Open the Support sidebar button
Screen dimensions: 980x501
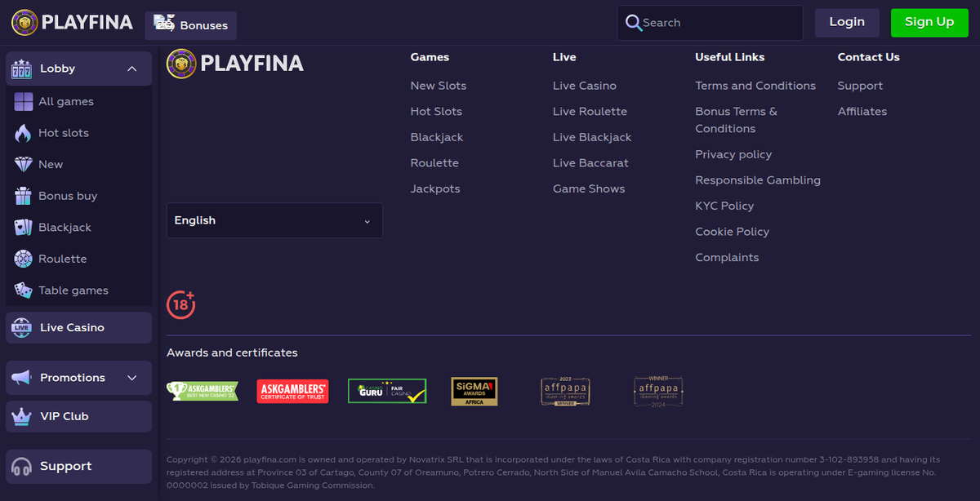tap(78, 467)
